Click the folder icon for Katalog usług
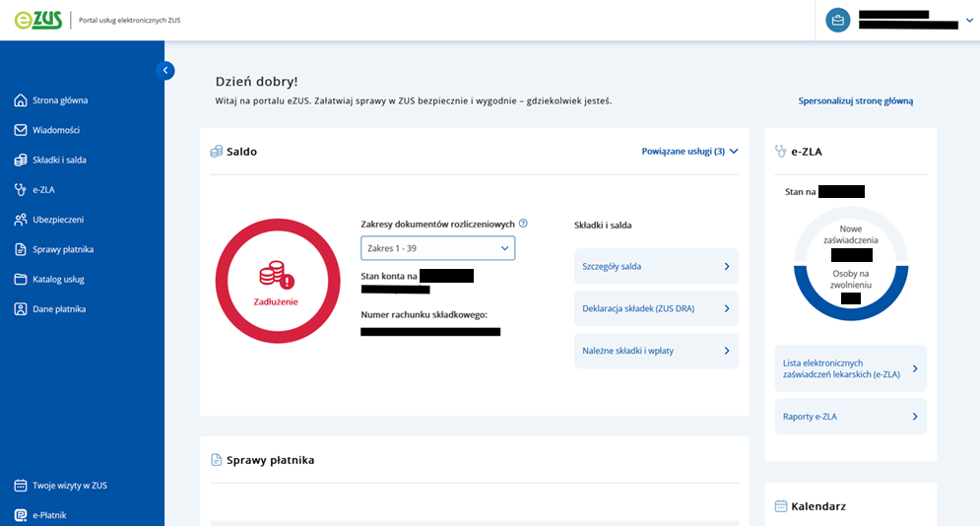 point(21,280)
